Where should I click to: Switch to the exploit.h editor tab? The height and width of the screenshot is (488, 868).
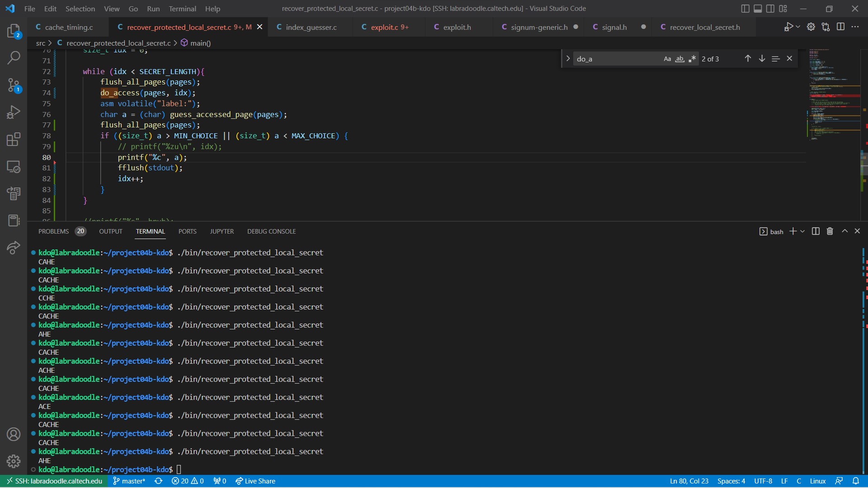click(x=457, y=27)
